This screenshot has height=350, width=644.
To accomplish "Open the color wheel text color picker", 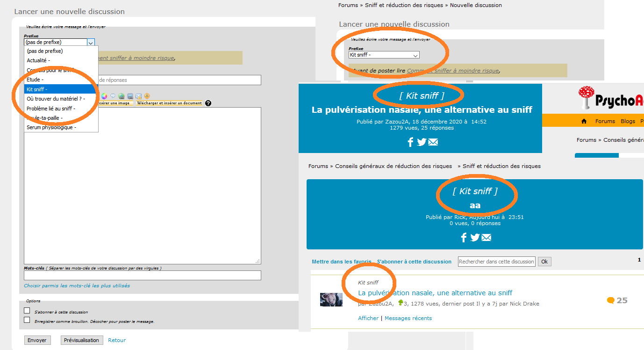I will click(104, 96).
